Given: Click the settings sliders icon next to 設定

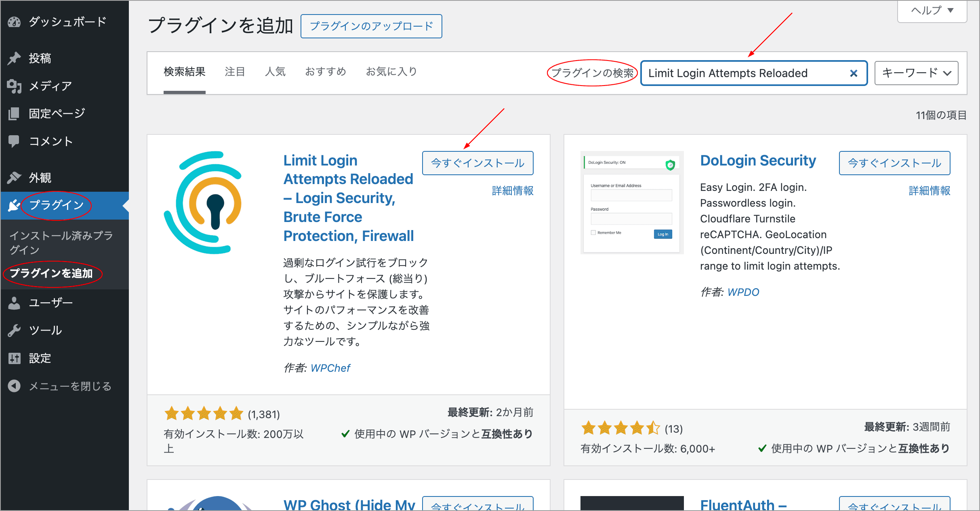Looking at the screenshot, I should [14, 358].
